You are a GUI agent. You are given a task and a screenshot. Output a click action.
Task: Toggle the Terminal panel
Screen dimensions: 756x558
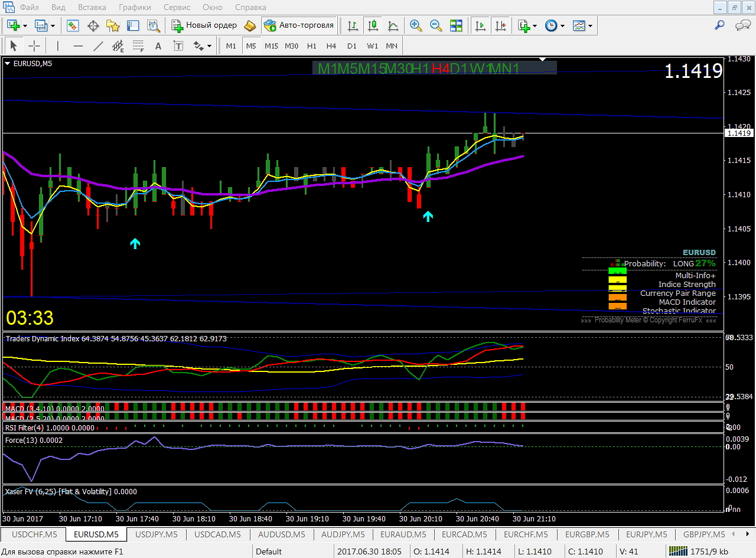pos(133,25)
